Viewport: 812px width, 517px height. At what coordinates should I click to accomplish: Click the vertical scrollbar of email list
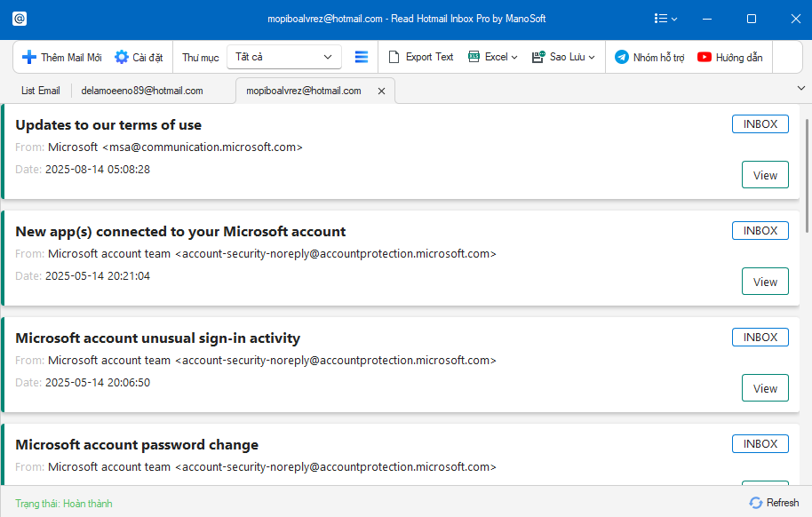807,176
